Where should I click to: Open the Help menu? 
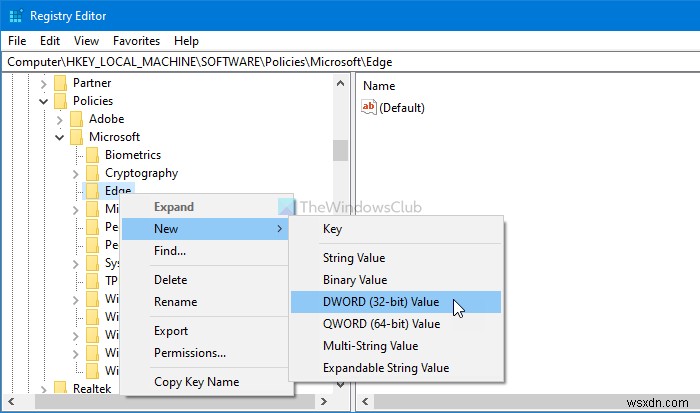point(186,41)
